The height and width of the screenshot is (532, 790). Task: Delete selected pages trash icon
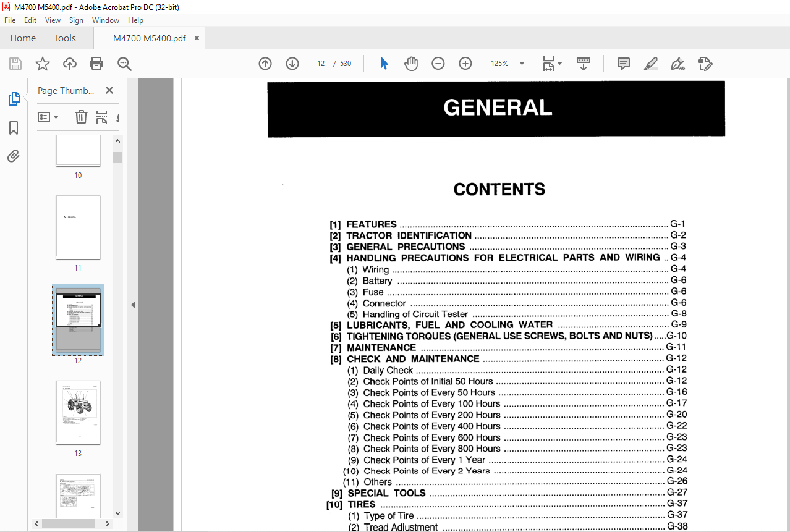[x=81, y=117]
